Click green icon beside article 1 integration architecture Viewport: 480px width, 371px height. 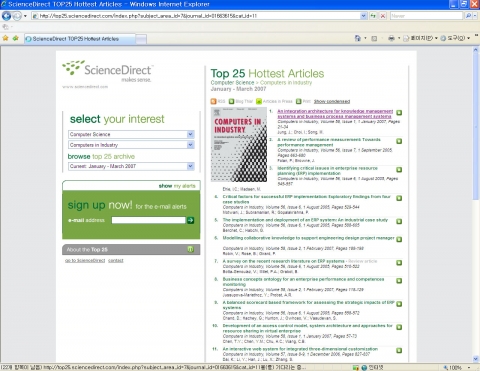[399, 113]
